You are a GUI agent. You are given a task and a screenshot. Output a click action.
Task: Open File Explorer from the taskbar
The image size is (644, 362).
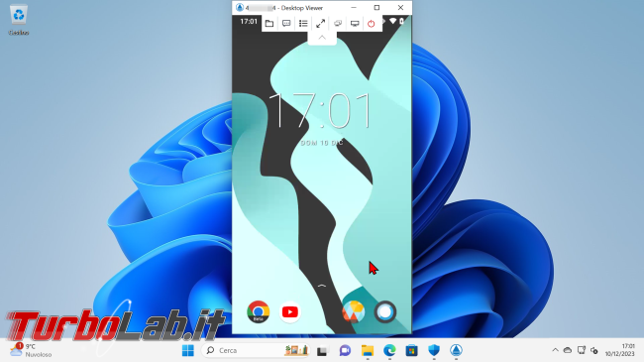pyautogui.click(x=368, y=350)
